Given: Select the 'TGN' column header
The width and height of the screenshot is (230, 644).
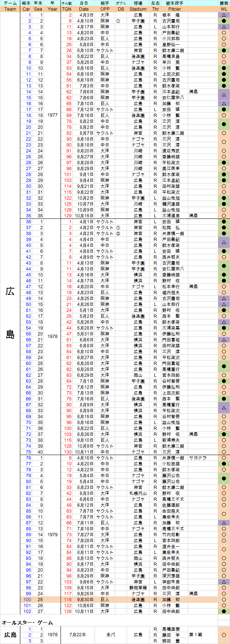Looking at the screenshot, I should [67, 9].
